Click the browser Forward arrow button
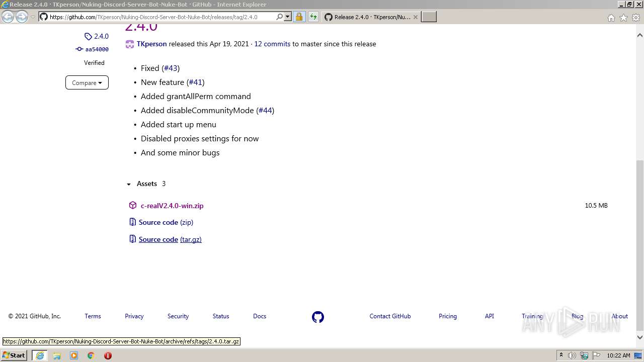 coord(22,17)
